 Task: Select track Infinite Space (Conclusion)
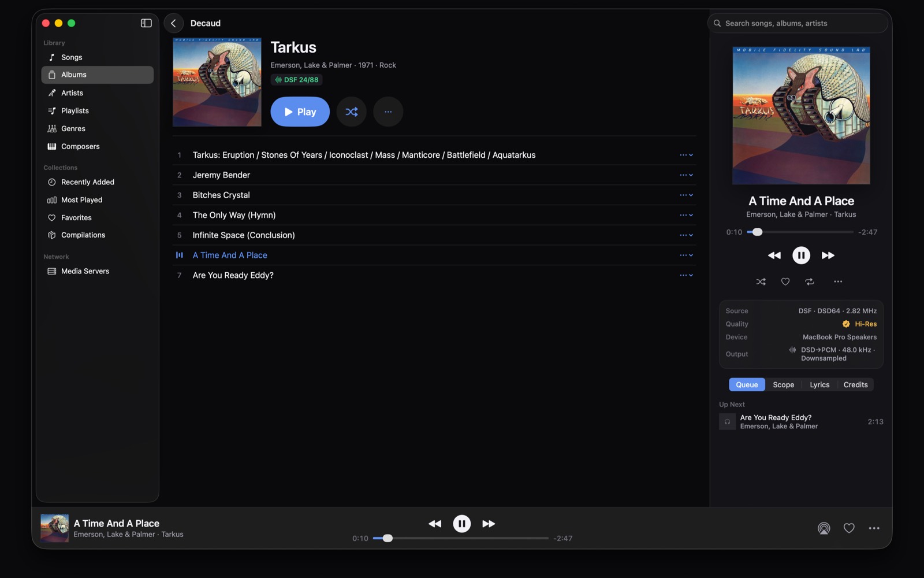434,235
